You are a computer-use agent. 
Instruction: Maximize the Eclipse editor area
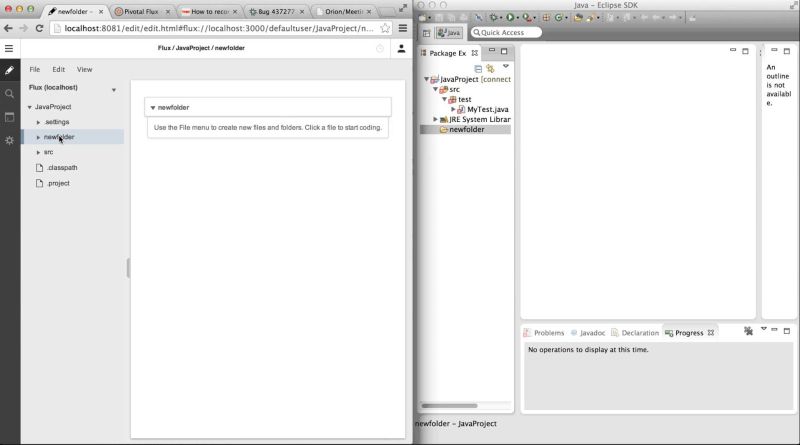tap(745, 51)
